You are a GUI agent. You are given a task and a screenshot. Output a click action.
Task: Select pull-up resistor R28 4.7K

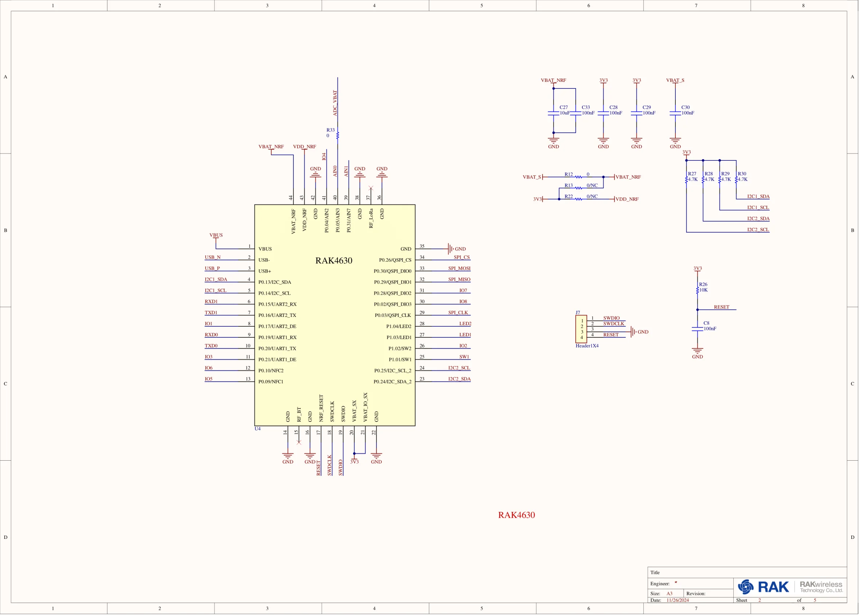point(703,180)
